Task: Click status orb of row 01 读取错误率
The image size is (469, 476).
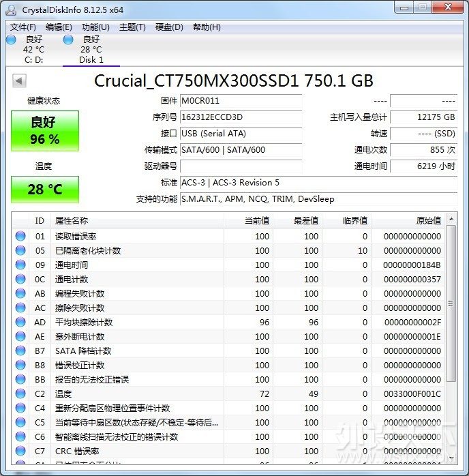Action: [x=20, y=236]
